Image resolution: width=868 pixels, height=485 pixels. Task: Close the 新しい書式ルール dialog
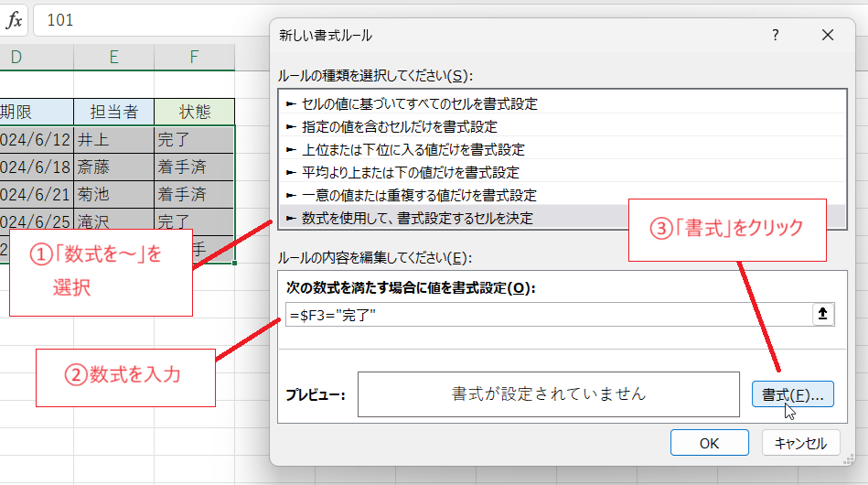coord(828,36)
